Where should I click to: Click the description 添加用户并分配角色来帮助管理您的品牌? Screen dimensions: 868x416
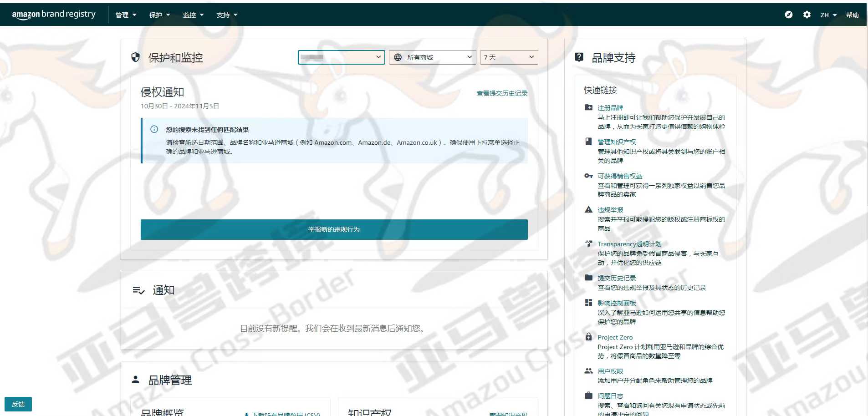655,380
